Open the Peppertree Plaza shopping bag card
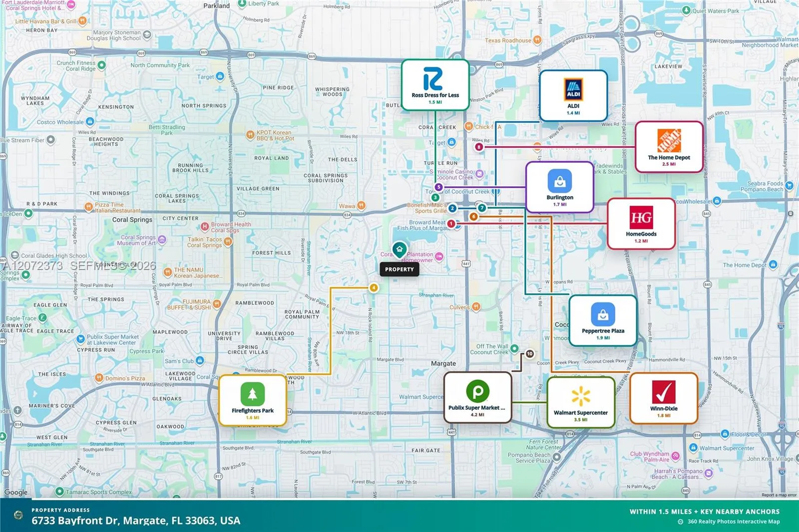The image size is (799, 532). pyautogui.click(x=603, y=320)
